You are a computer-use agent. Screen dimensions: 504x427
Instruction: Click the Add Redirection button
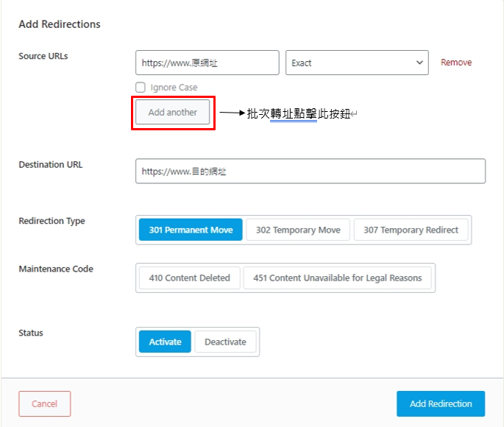pyautogui.click(x=441, y=404)
